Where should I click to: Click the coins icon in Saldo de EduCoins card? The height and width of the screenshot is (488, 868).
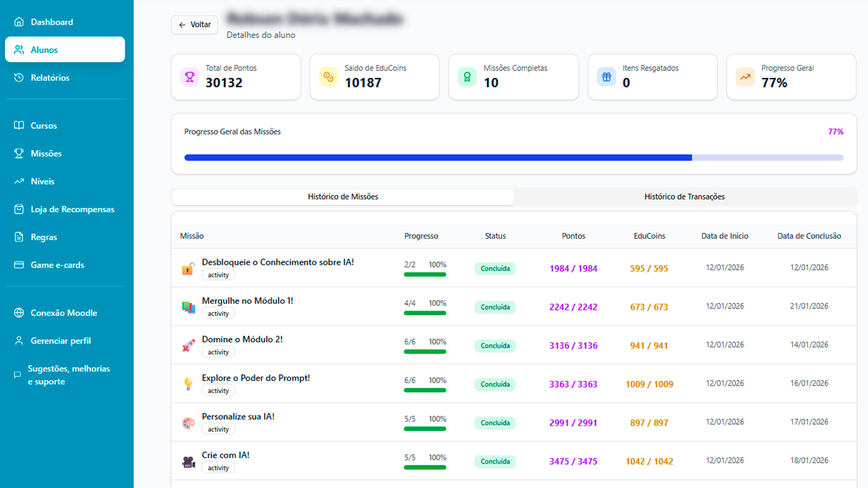[328, 77]
